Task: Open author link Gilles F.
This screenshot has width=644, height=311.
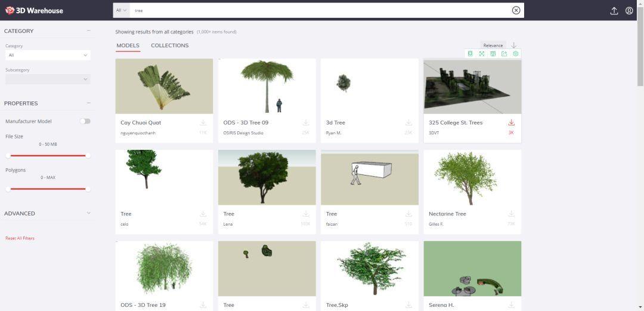Action: (436, 224)
